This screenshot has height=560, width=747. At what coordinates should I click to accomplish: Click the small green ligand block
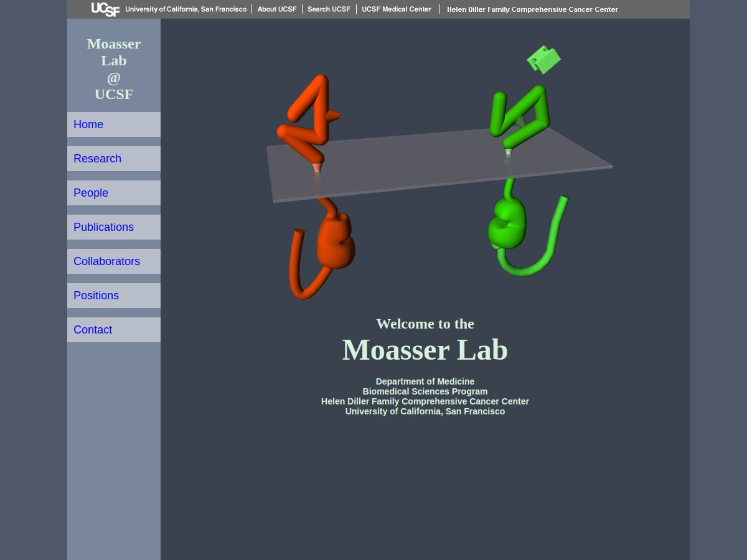click(x=543, y=60)
